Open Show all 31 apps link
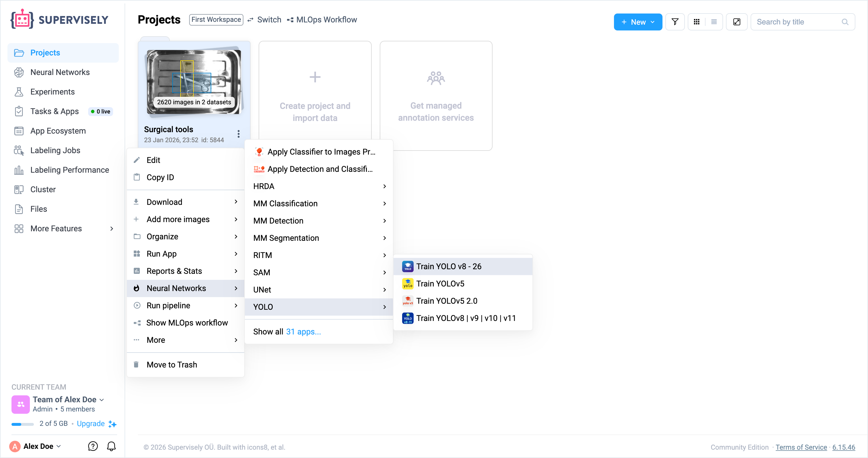Screen dimensions: 868x458 (303, 332)
